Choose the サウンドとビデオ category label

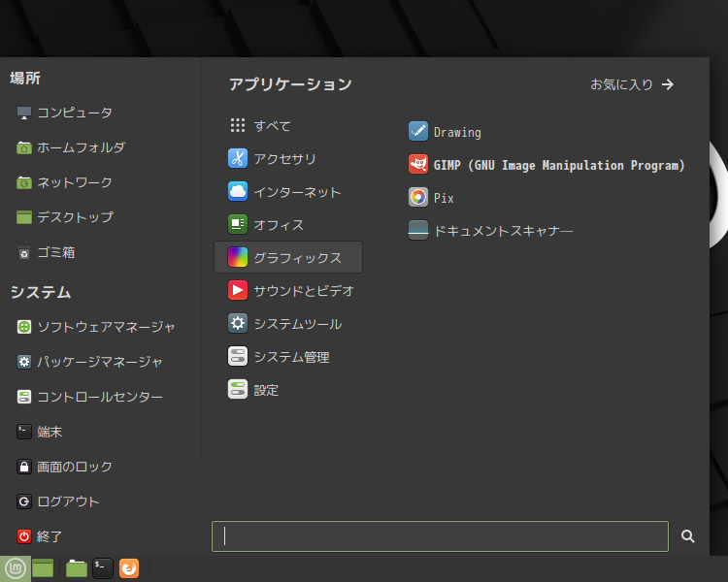[304, 291]
